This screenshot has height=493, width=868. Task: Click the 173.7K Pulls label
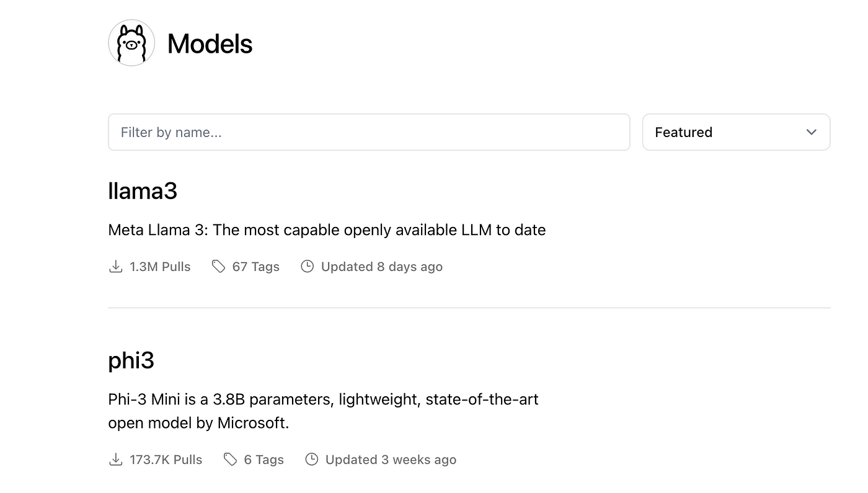tap(166, 460)
